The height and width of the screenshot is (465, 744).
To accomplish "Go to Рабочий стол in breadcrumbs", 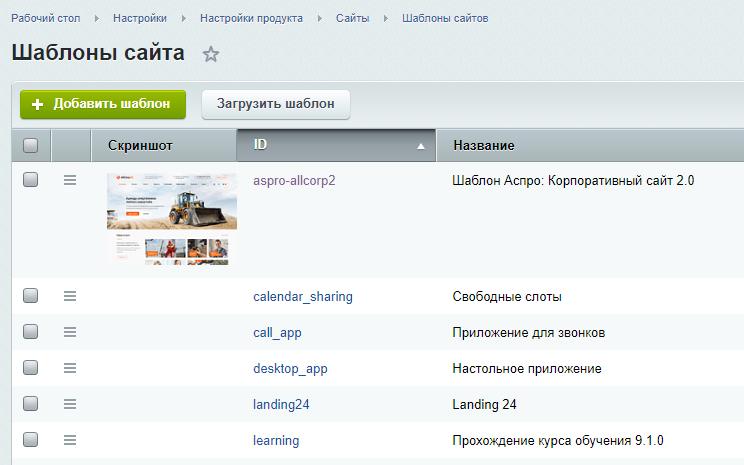I will pos(47,18).
